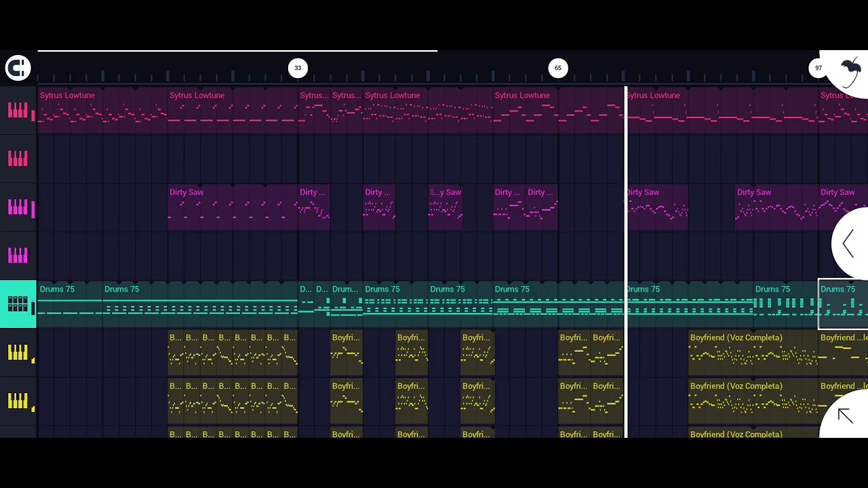Select Boyfriend (Voz Completa) clip on second yellow track
The height and width of the screenshot is (488, 868).
coord(753,401)
